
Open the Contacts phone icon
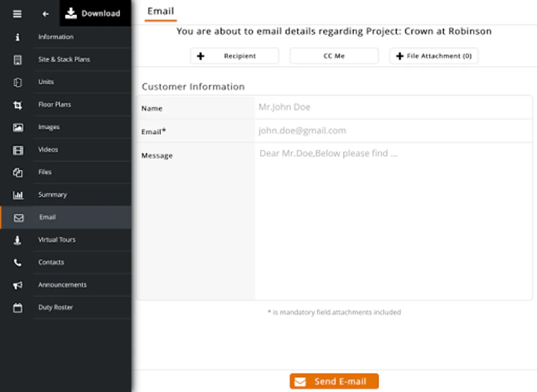click(x=17, y=262)
